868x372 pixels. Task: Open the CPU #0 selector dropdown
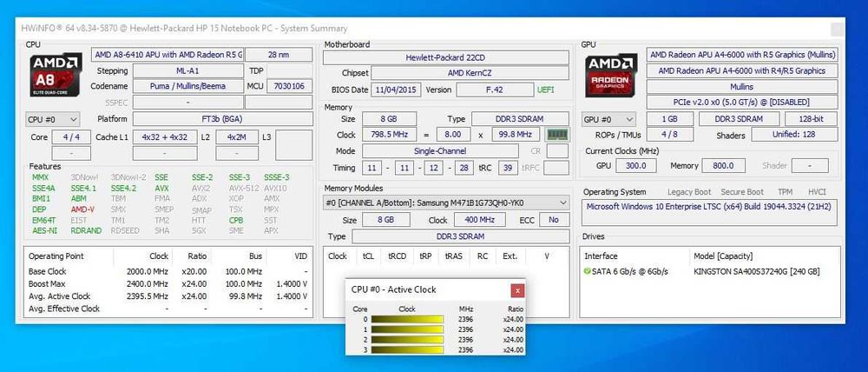coord(53,119)
